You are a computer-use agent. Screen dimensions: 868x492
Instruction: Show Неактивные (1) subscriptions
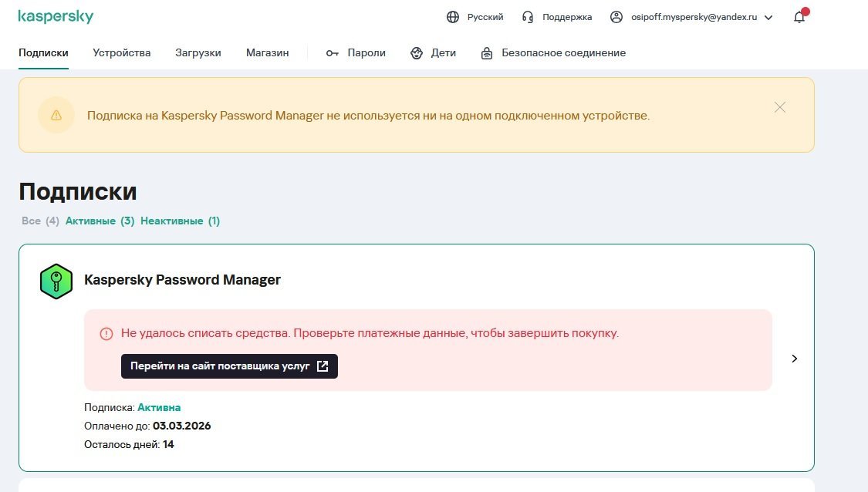(x=180, y=221)
